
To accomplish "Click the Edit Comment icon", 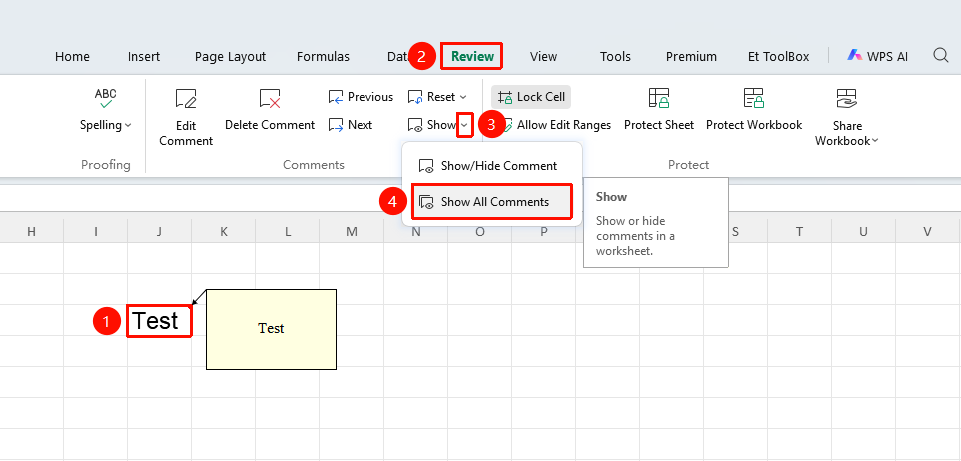I will [186, 98].
